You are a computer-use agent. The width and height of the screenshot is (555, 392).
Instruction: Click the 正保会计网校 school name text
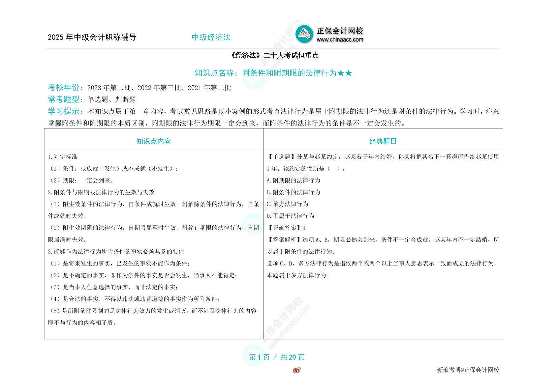click(340, 31)
